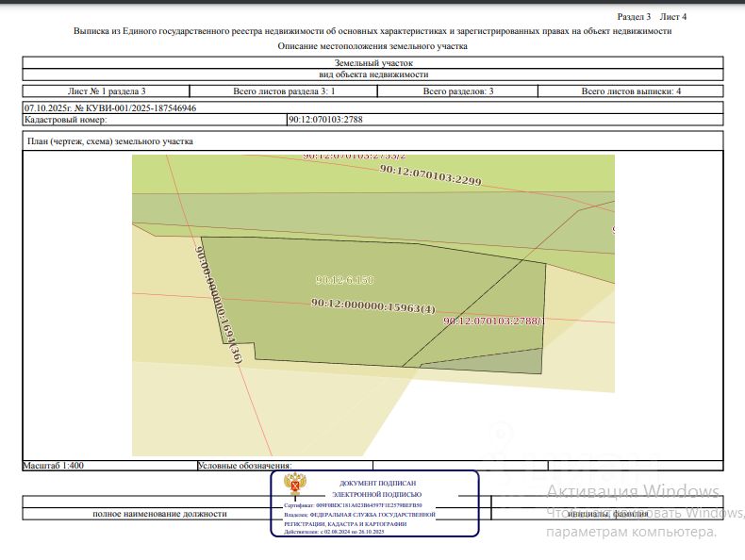This screenshot has height=560, width=745.
Task: Click the 'Выписка из Единого государственного реестра' title line
Action: [x=372, y=31]
